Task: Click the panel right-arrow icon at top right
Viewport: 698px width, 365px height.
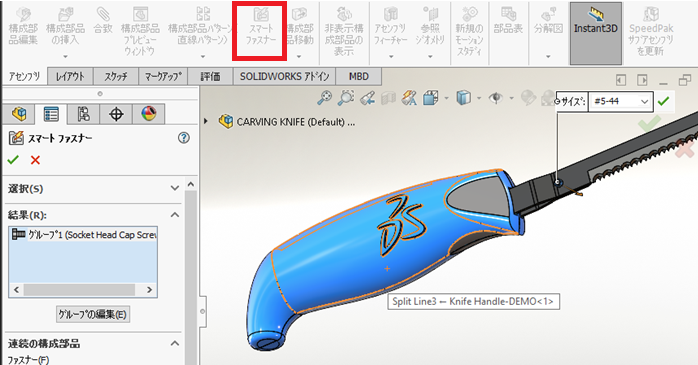Action: click(642, 80)
